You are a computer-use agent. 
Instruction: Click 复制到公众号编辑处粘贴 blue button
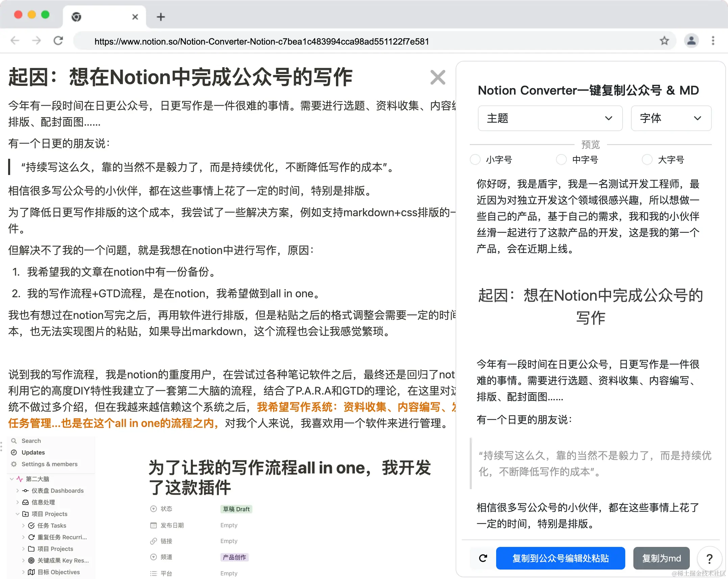[x=560, y=558]
